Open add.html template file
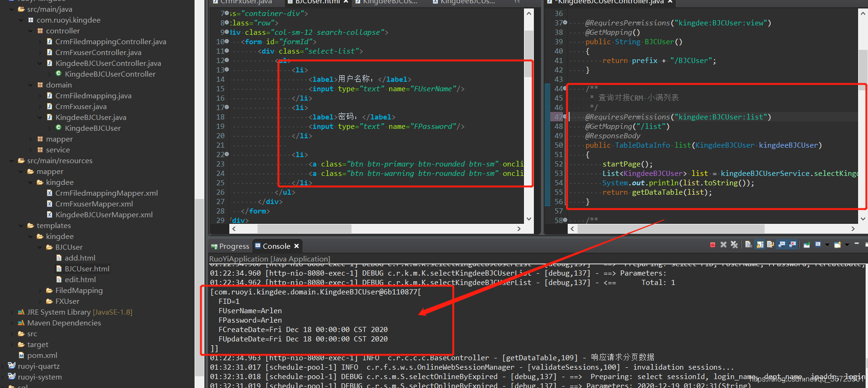 pyautogui.click(x=80, y=258)
